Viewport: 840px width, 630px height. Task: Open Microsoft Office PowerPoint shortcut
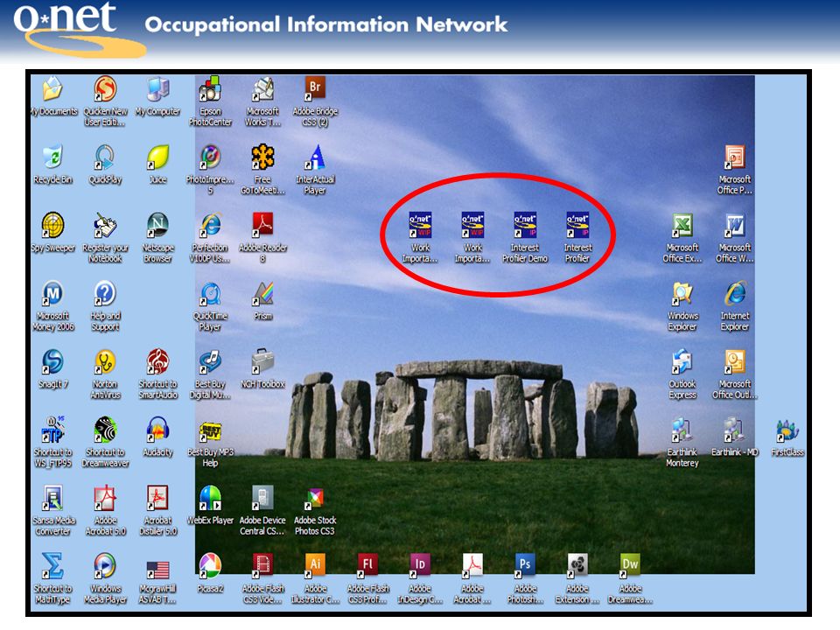tap(735, 157)
